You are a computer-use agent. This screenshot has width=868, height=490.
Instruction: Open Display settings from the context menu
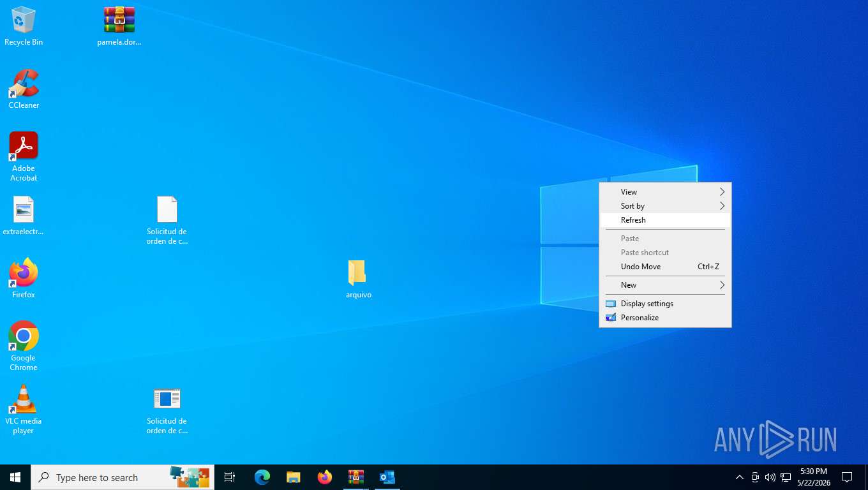(665, 304)
